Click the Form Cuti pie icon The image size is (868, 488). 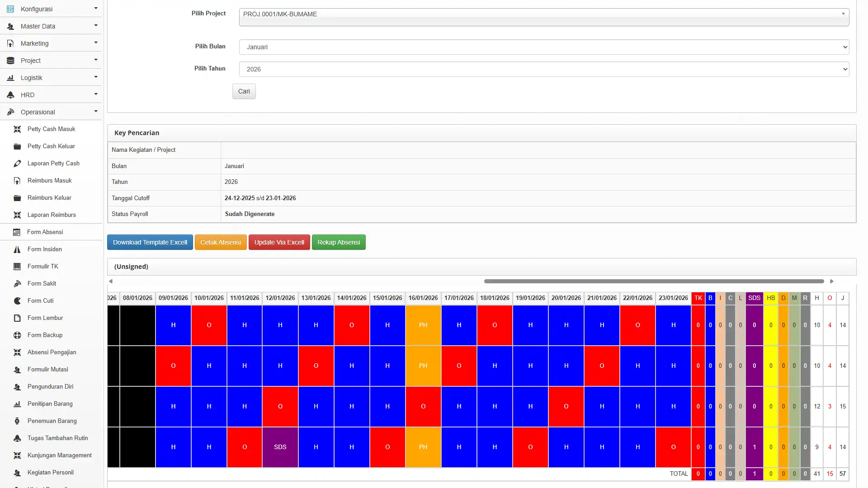tap(17, 301)
